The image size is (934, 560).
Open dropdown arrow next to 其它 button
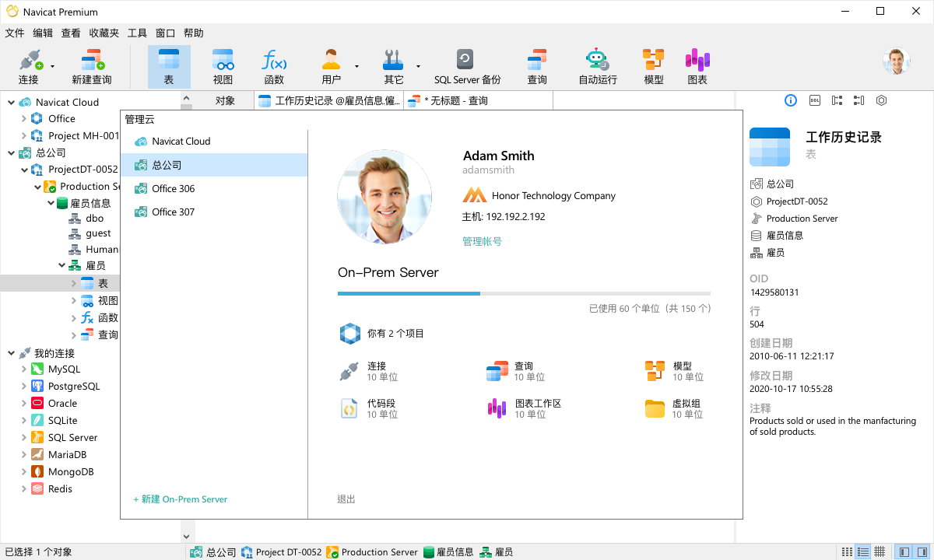418,67
